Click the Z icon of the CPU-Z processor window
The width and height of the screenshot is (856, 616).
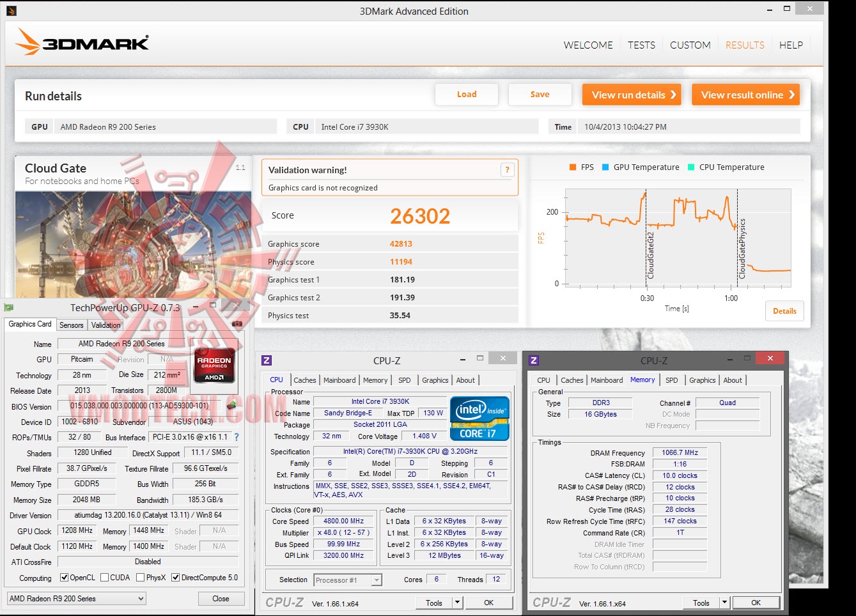click(267, 360)
